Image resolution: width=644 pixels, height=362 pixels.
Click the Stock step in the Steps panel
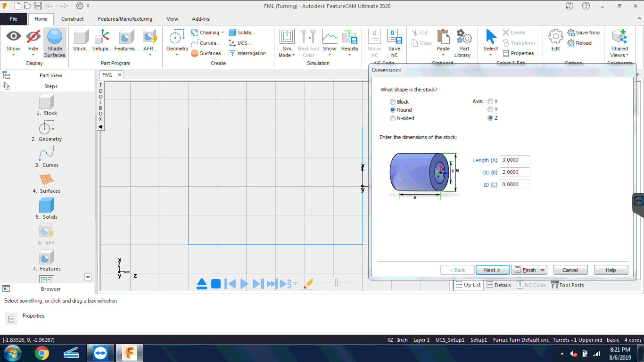point(47,105)
